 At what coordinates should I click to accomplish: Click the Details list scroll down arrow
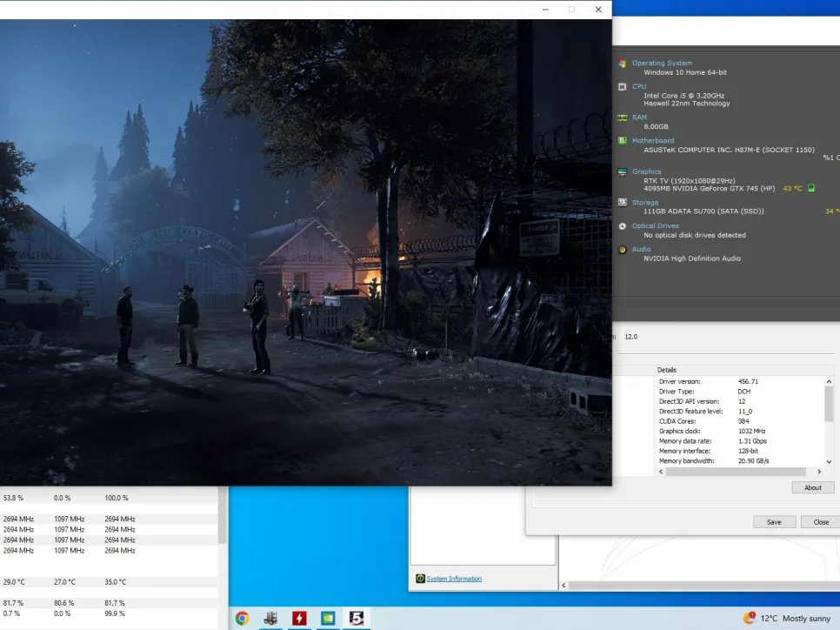coord(829,462)
